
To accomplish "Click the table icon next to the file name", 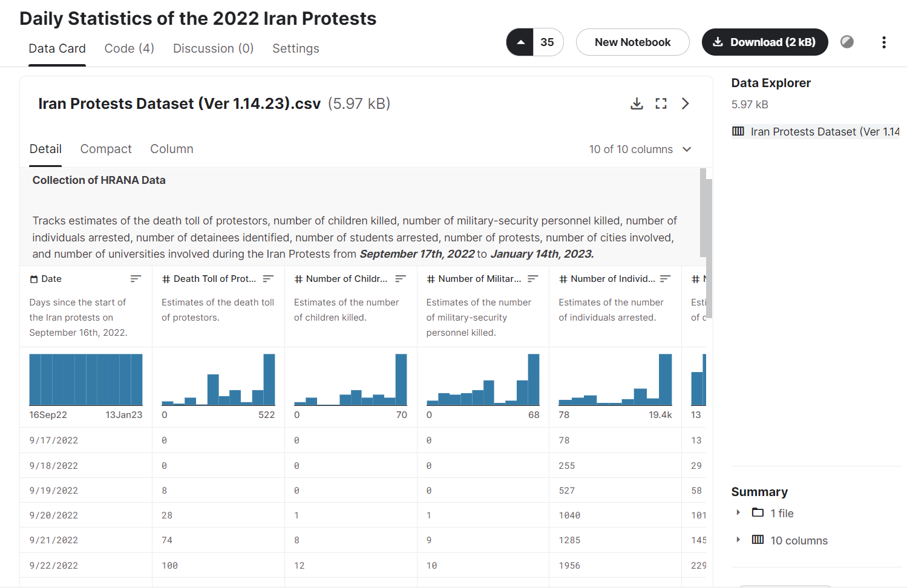I will coord(738,131).
